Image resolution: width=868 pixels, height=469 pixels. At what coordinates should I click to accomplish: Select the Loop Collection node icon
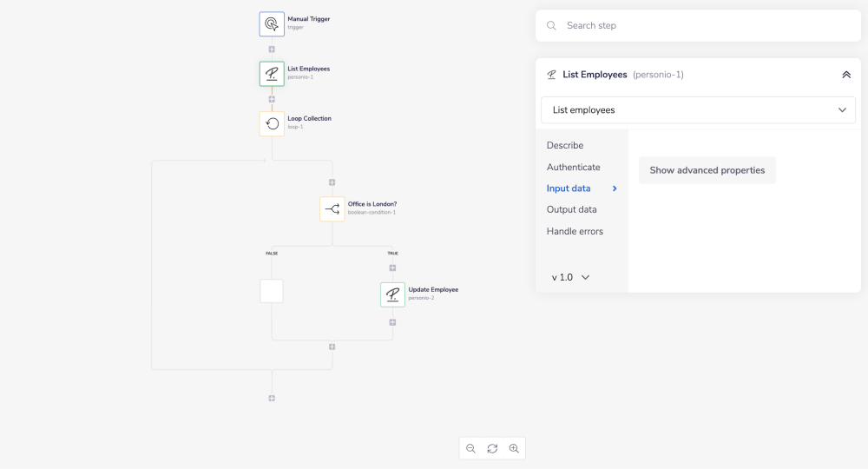click(272, 123)
